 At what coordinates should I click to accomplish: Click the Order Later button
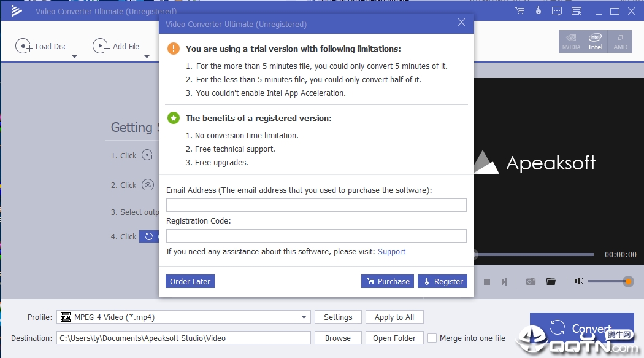tap(190, 282)
